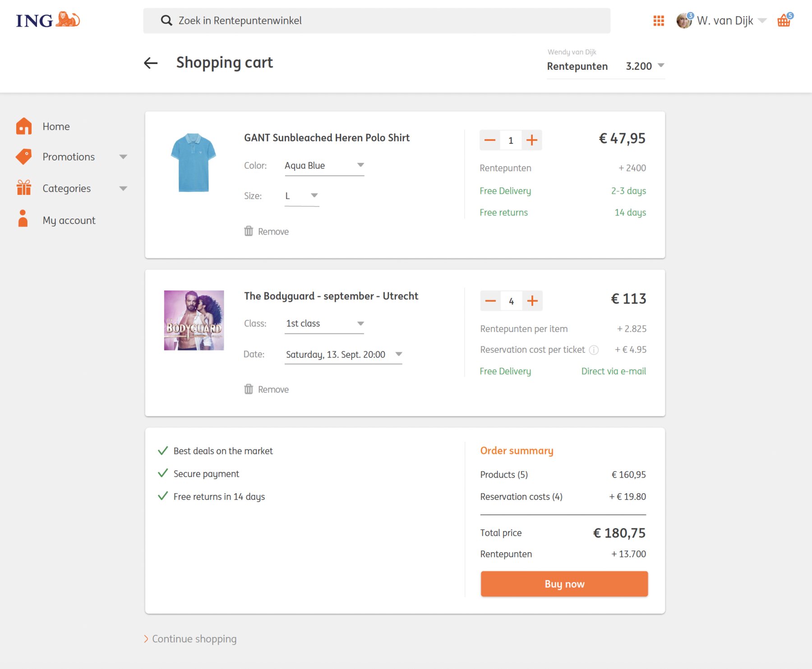Open the Size dropdown showing L
The width and height of the screenshot is (812, 669).
tap(302, 196)
